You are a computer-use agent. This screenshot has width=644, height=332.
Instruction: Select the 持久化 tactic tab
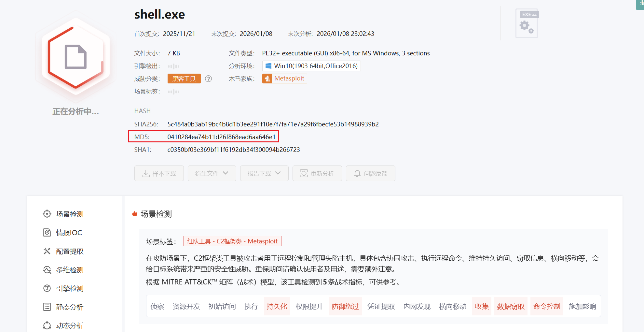point(277,306)
